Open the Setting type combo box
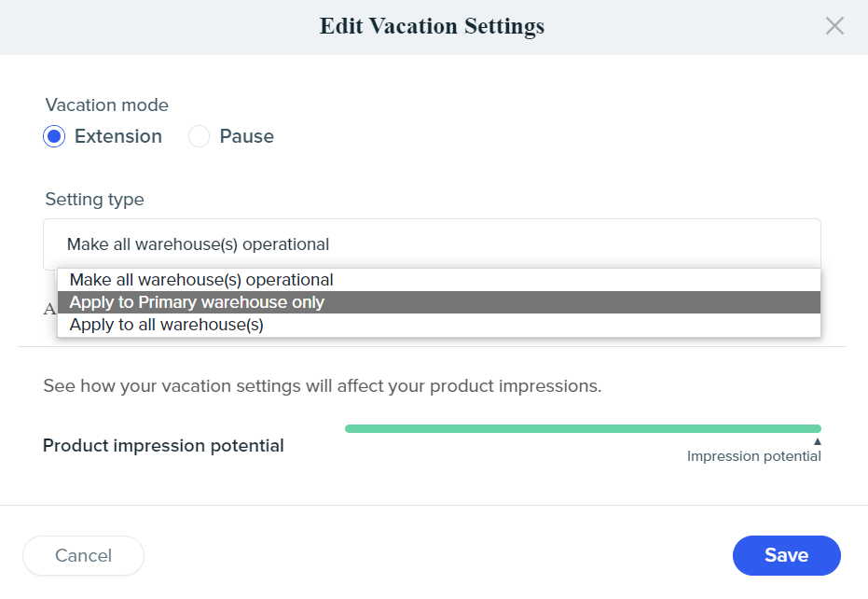This screenshot has height=599, width=868. pyautogui.click(x=432, y=244)
